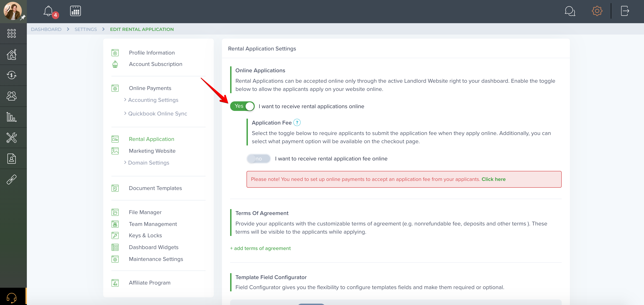Open the properties house icon in sidebar

(x=12, y=54)
